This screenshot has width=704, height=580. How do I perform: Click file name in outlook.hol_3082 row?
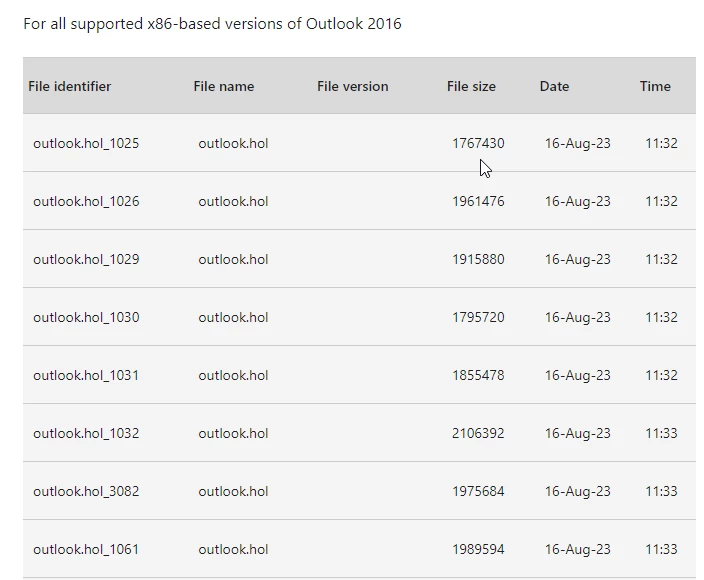[x=233, y=491]
